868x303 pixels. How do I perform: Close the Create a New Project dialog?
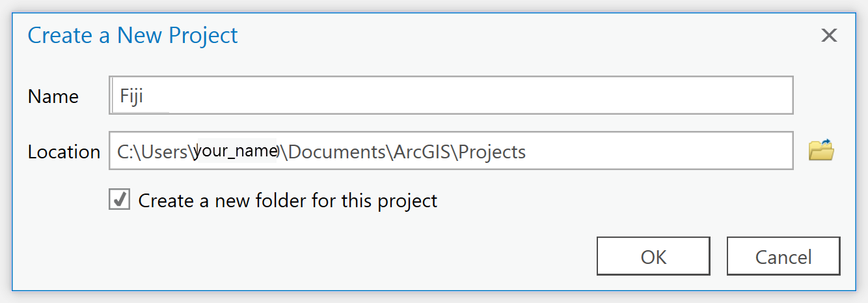828,35
